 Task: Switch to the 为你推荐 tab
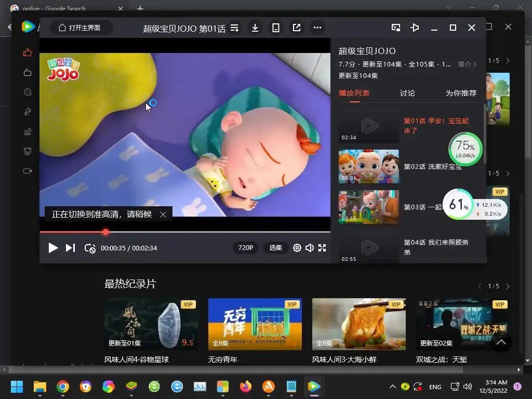[461, 93]
